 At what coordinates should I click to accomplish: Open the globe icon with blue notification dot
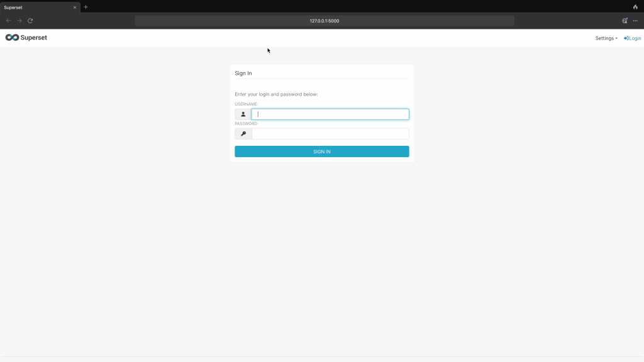pyautogui.click(x=625, y=21)
